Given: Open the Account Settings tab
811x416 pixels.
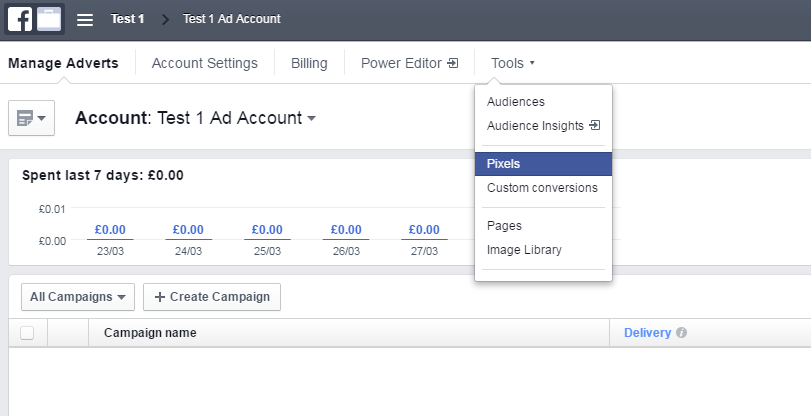Looking at the screenshot, I should 205,63.
